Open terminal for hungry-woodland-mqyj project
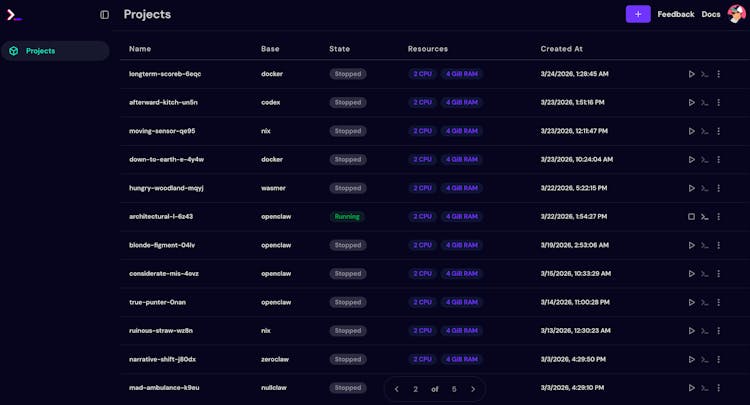 coord(705,188)
